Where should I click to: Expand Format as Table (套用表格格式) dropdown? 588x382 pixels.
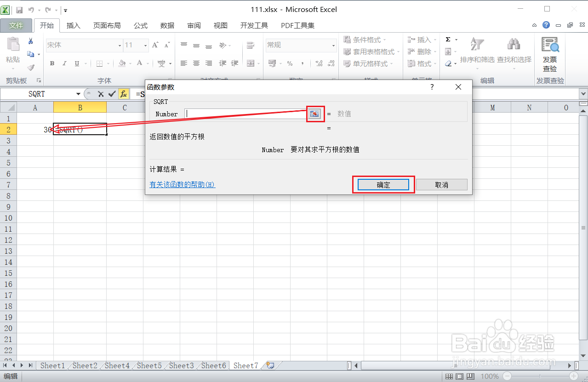(x=398, y=51)
